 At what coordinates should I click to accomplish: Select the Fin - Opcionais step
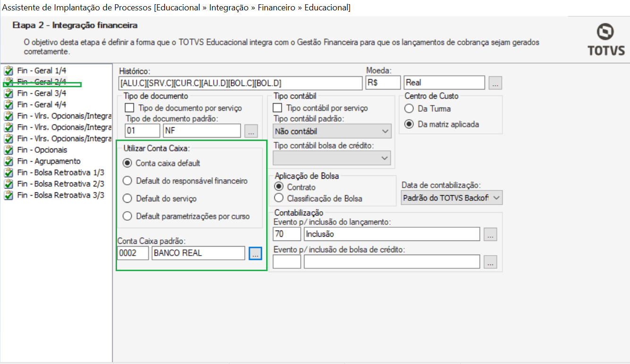click(42, 150)
